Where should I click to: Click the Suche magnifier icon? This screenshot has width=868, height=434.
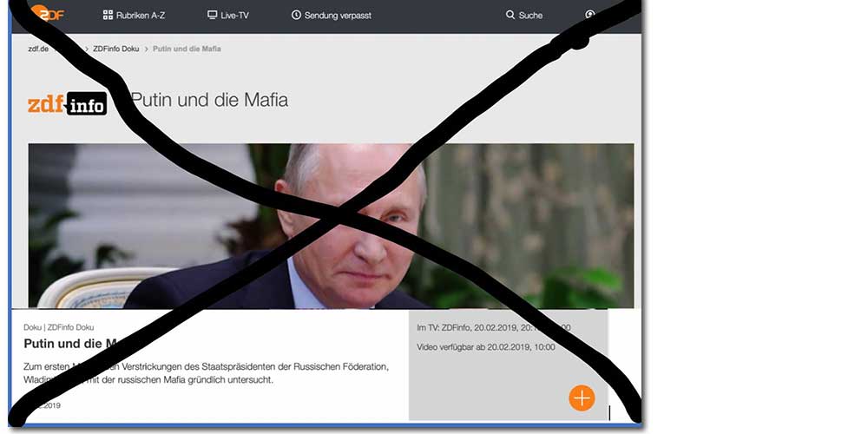point(510,15)
